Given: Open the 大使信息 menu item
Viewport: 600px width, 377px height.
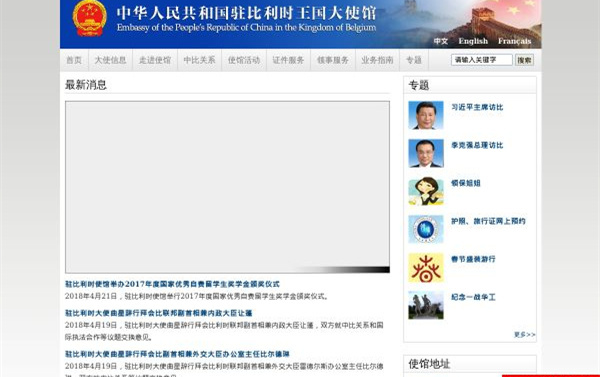Looking at the screenshot, I should point(110,60).
